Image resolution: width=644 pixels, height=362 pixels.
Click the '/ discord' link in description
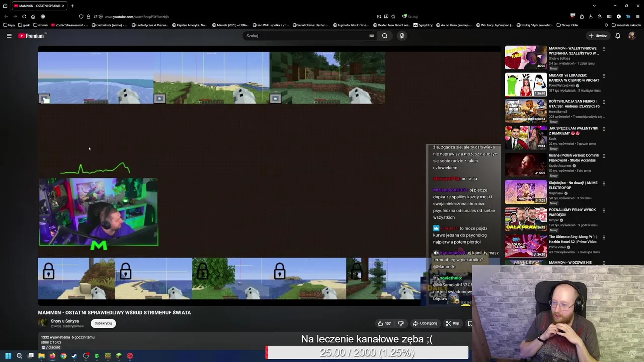[x=50, y=347]
